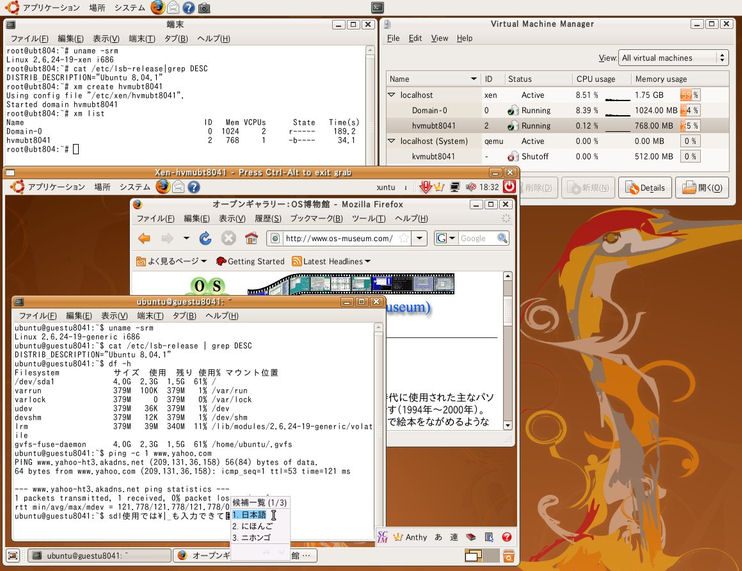
Task: Open the mail launcher in guest panel
Action: click(x=178, y=187)
